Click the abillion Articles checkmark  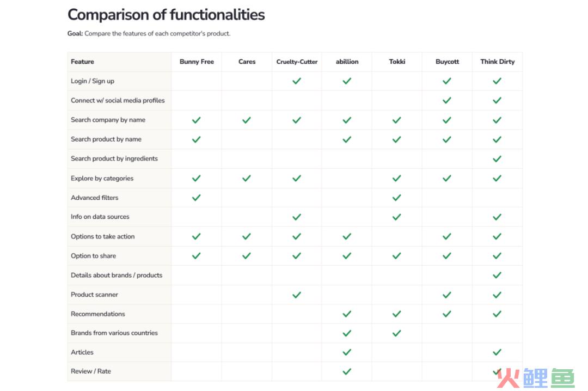pos(347,352)
